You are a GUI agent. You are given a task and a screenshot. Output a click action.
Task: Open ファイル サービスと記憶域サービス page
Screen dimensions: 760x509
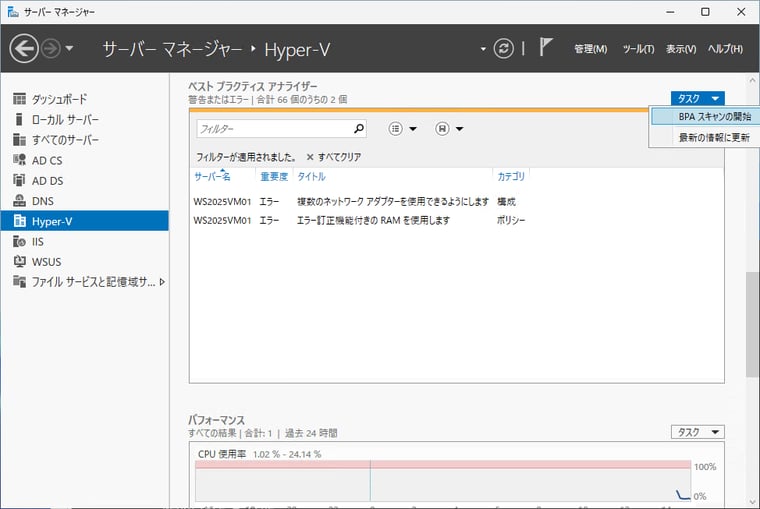pyautogui.click(x=85, y=282)
